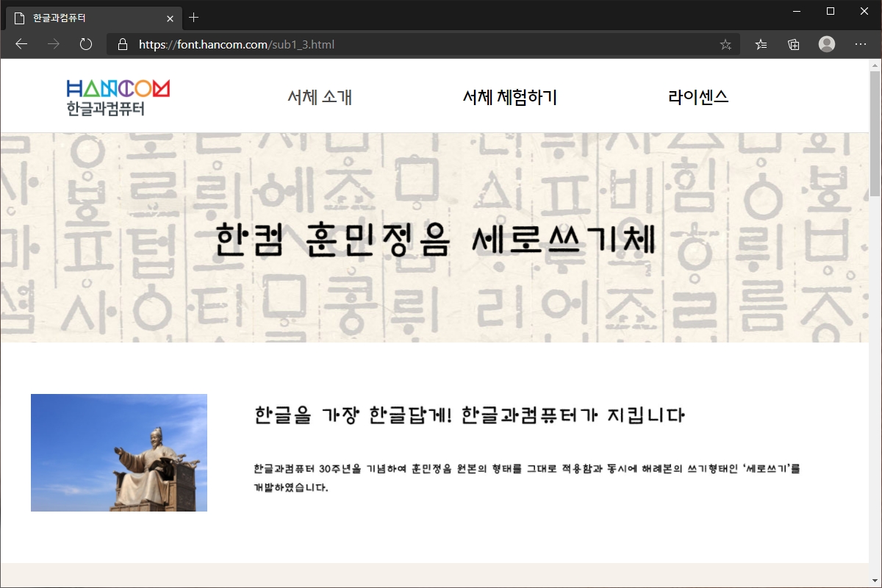Maximize the browser window
Image resolution: width=882 pixels, height=588 pixels.
[831, 11]
